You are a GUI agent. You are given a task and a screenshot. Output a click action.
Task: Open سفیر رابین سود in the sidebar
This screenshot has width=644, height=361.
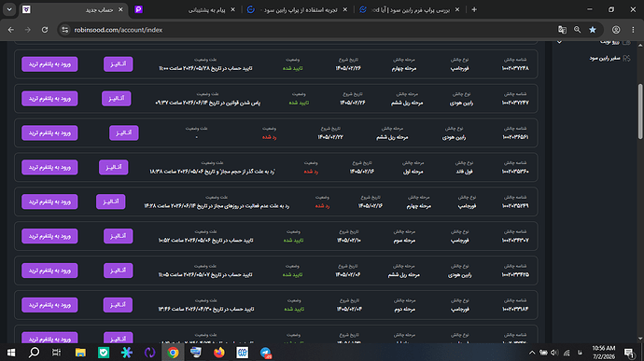605,59
